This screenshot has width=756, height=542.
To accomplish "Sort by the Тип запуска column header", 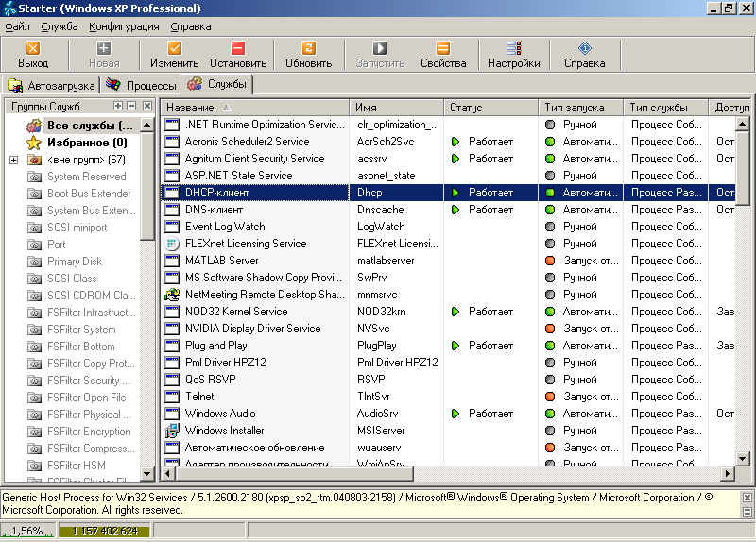I will coord(580,108).
